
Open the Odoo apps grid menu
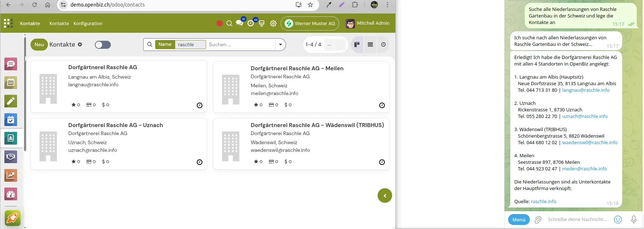(8, 23)
